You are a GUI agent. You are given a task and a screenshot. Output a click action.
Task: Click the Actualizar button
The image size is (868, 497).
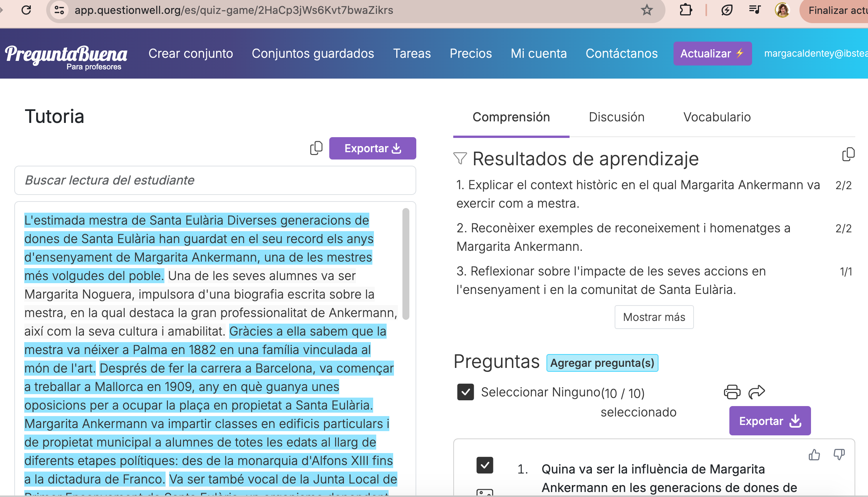pos(712,54)
